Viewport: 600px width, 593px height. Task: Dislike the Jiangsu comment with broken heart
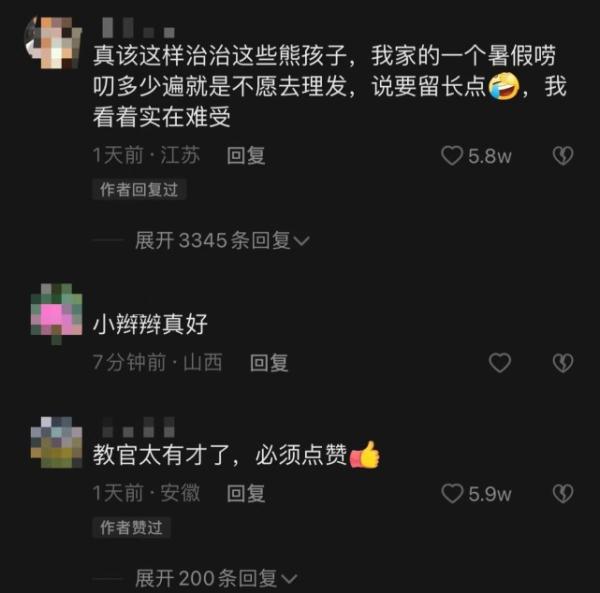point(563,156)
